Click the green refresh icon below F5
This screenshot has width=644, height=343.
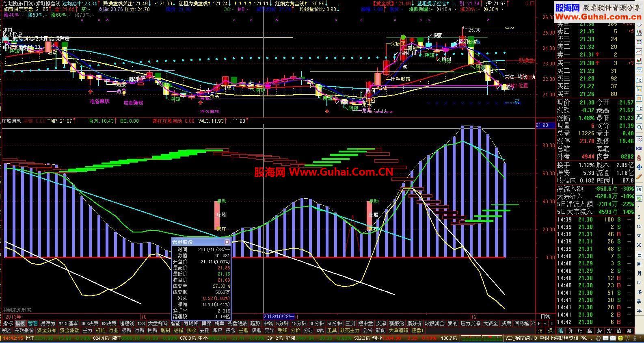[639, 199]
